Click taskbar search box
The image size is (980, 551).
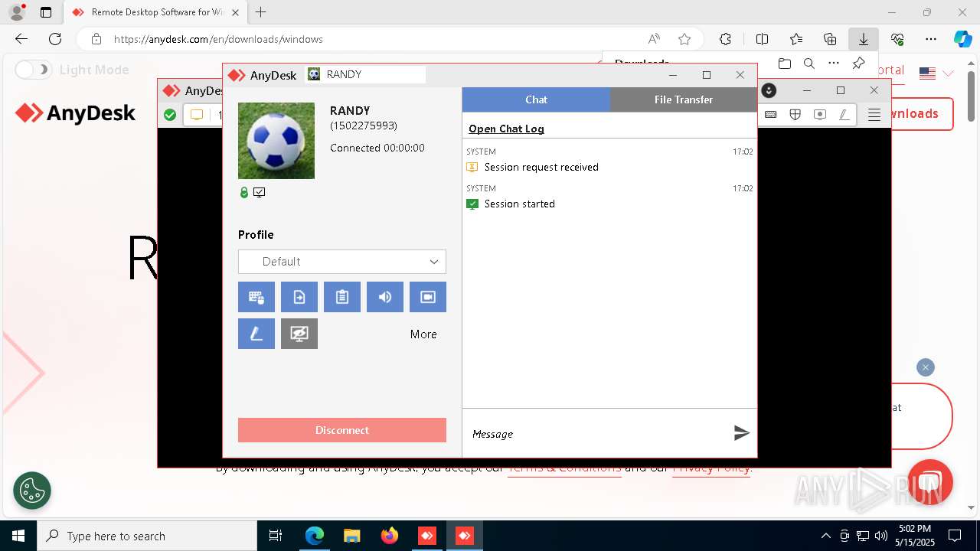147,536
